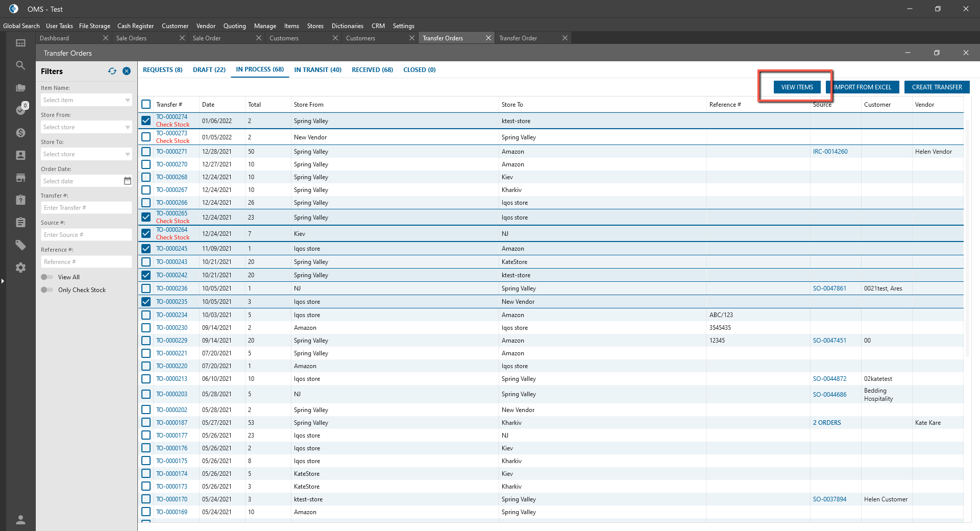Click the CREATE TRANSFER button
This screenshot has width=980, height=531.
pyautogui.click(x=937, y=87)
